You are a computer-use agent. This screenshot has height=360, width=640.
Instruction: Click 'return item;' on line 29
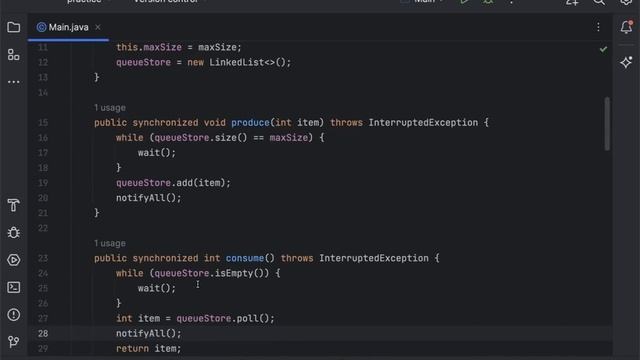[149, 349]
